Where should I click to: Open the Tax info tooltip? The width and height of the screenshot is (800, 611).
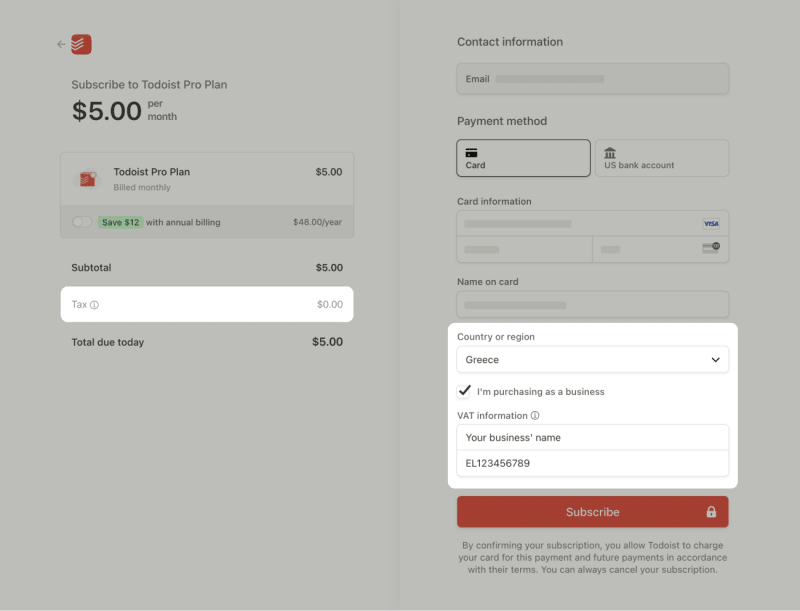(x=95, y=304)
